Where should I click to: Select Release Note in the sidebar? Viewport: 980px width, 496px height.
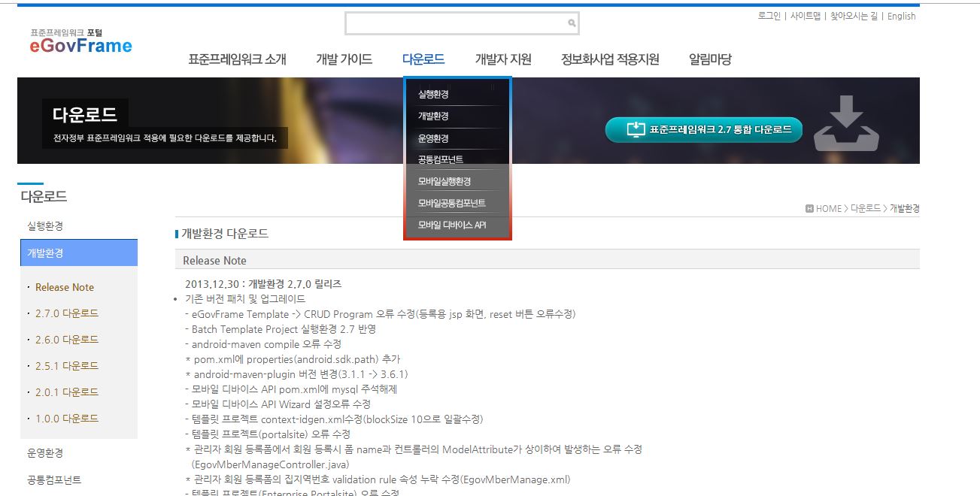pos(65,287)
